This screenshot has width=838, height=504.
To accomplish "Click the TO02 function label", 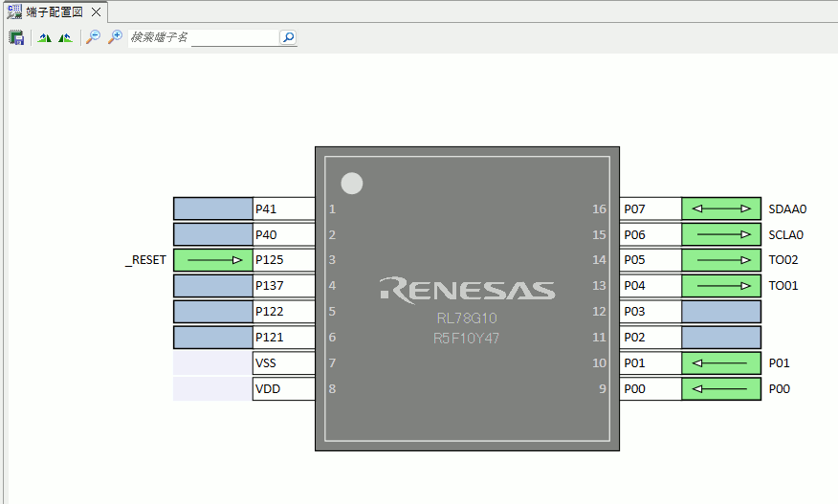I will point(783,260).
